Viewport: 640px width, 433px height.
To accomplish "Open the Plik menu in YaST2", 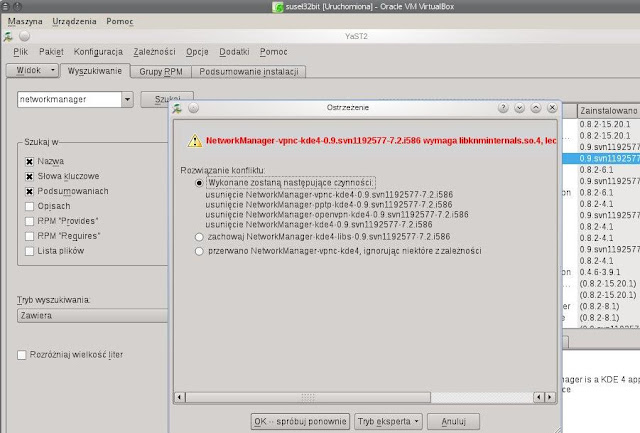I will [20, 52].
